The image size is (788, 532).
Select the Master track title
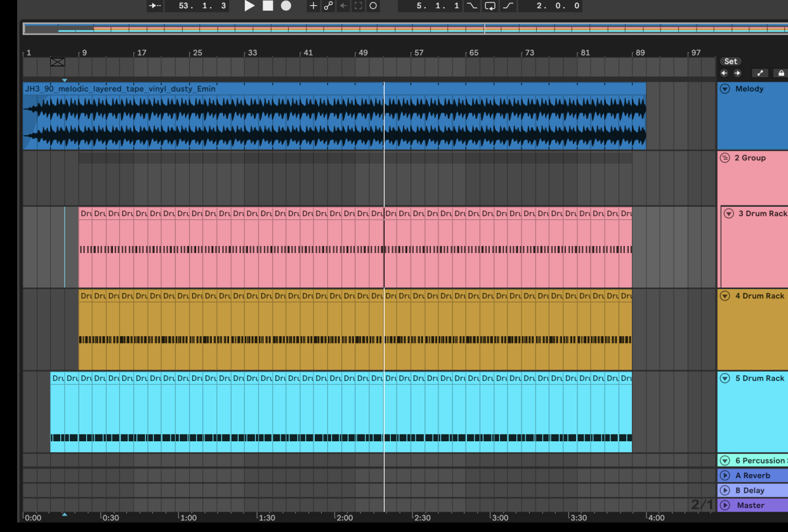pos(751,505)
